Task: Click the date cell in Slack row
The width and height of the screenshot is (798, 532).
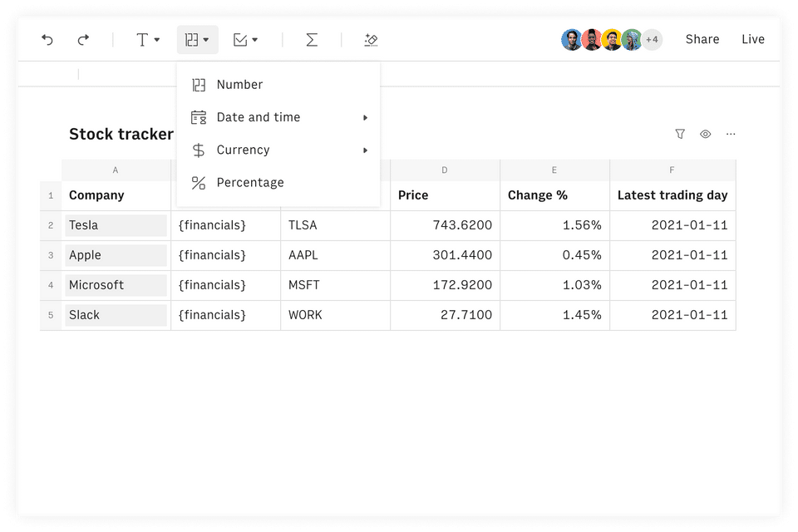Action: (x=672, y=315)
